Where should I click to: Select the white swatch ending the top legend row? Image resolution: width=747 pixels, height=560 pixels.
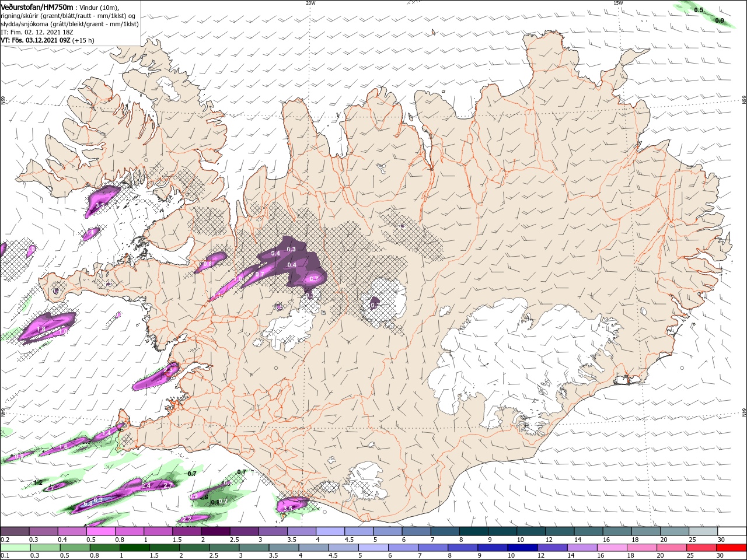tap(732, 531)
